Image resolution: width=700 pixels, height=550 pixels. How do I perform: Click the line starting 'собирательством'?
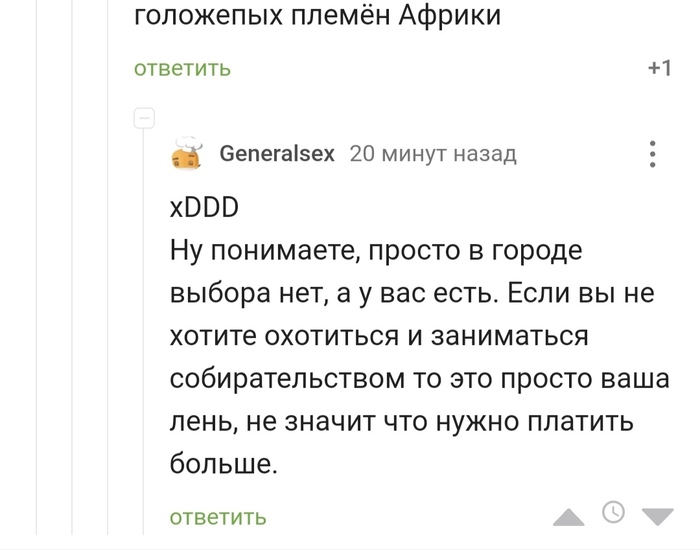[400, 378]
